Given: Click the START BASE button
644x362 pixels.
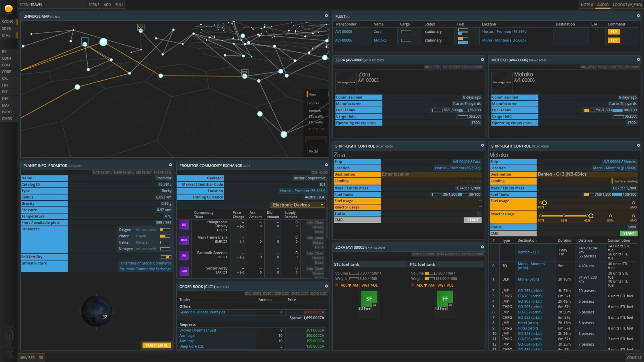Looking at the screenshot, I should click(x=156, y=345).
